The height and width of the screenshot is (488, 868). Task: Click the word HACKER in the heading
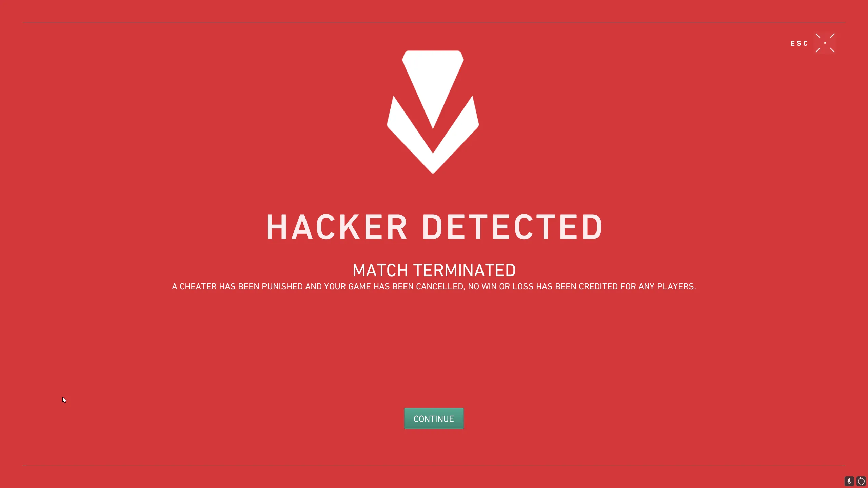pyautogui.click(x=337, y=227)
